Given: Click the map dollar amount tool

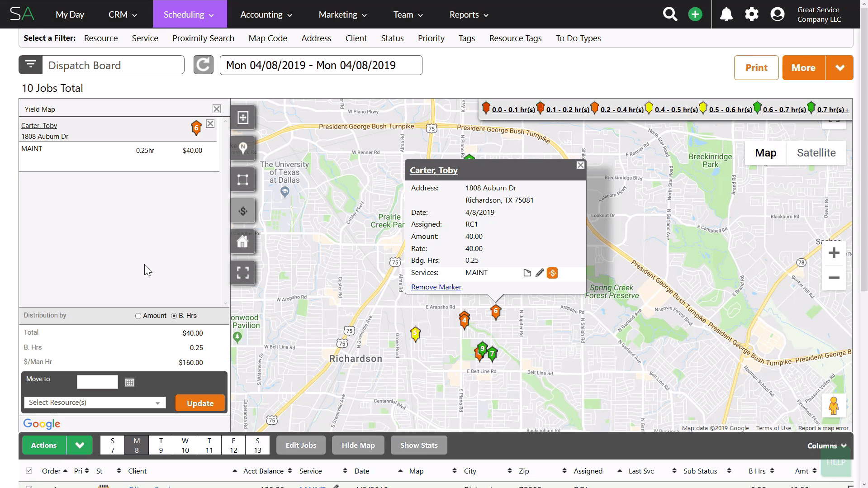Looking at the screenshot, I should point(243,211).
